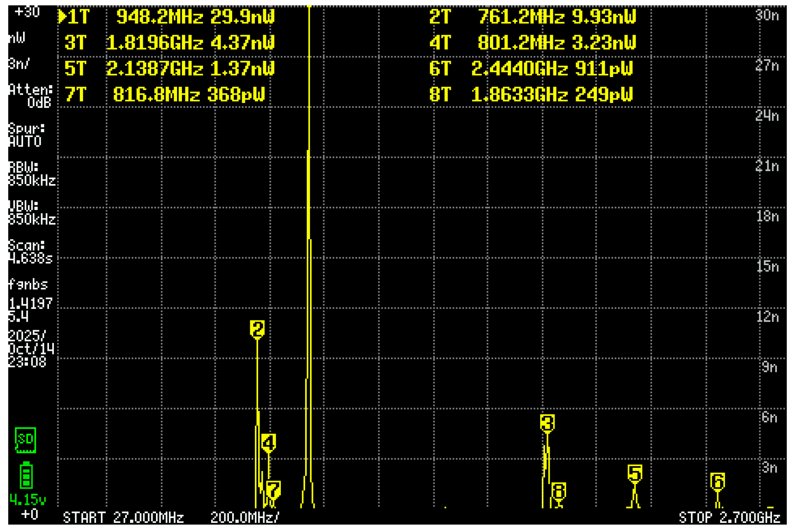The width and height of the screenshot is (795, 532).
Task: Tap the RBW: 850kHz setting
Action: [31, 174]
